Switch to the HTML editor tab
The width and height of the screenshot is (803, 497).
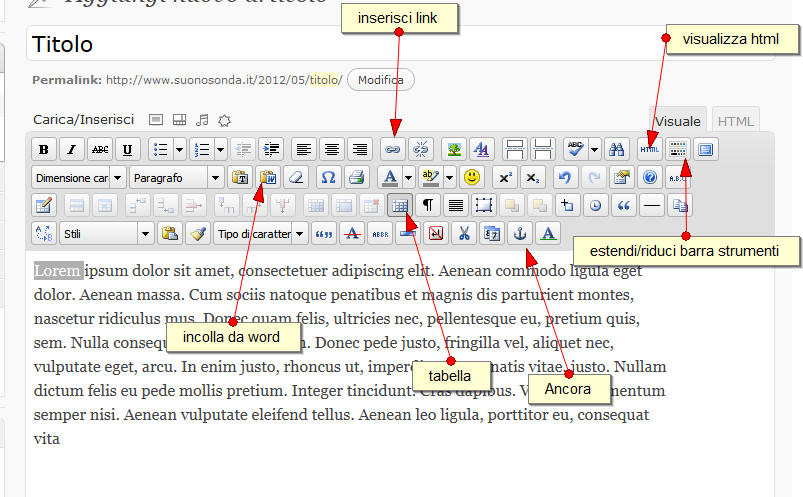[x=735, y=121]
